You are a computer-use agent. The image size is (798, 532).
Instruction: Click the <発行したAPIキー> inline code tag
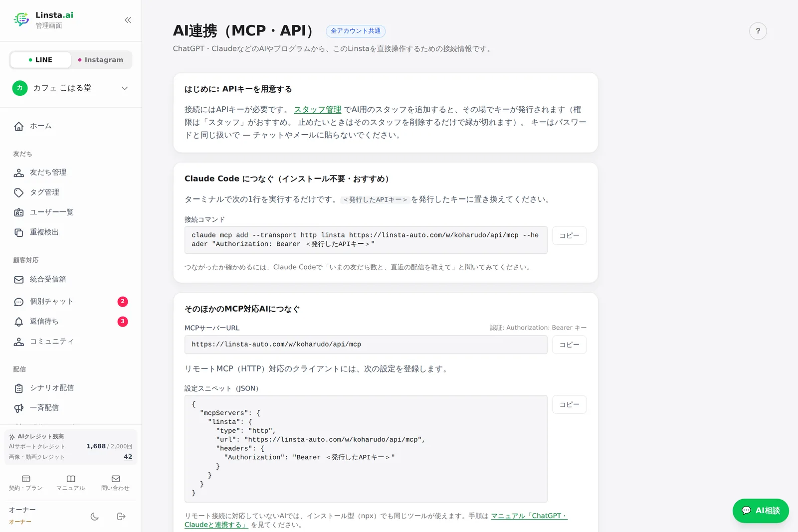(x=375, y=199)
